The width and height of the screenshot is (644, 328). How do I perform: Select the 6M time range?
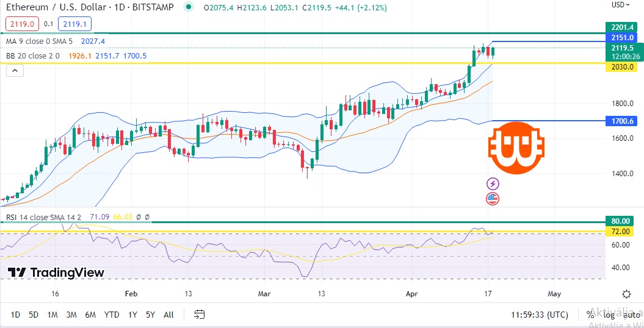point(90,315)
